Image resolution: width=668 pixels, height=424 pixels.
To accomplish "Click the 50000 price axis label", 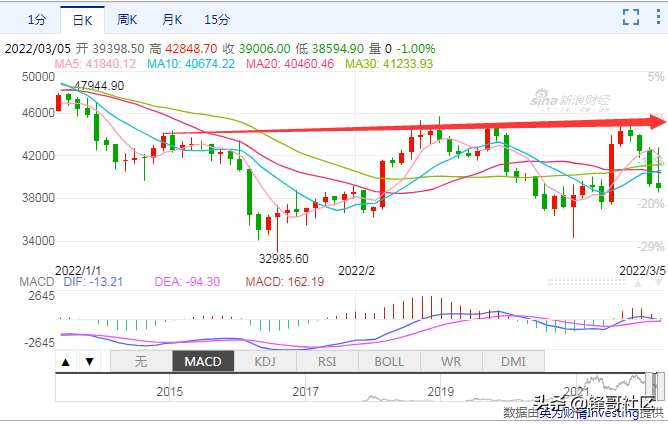I will click(x=38, y=77).
